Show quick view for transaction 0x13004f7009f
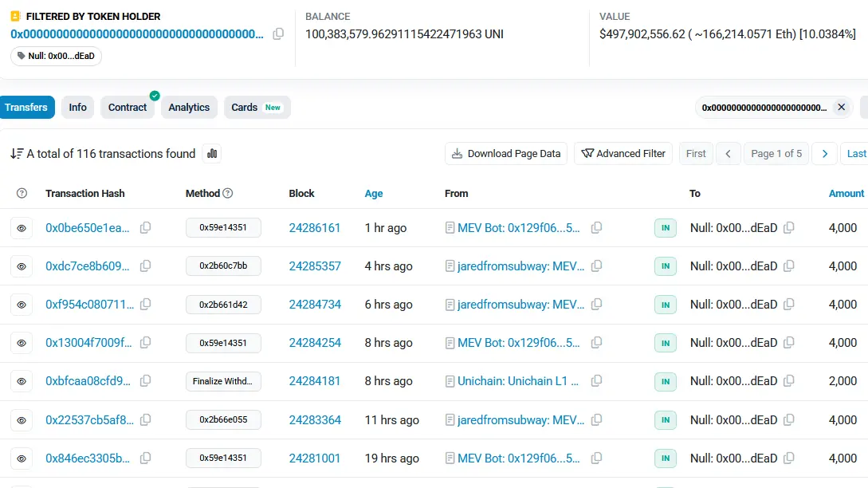Screen dimensions: 868x488 (22, 343)
